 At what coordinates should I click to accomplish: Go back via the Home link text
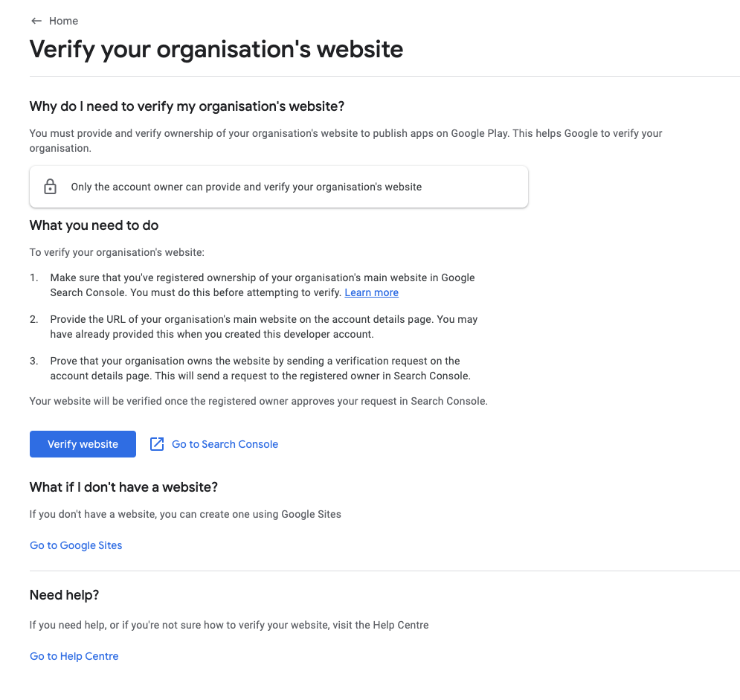[63, 21]
